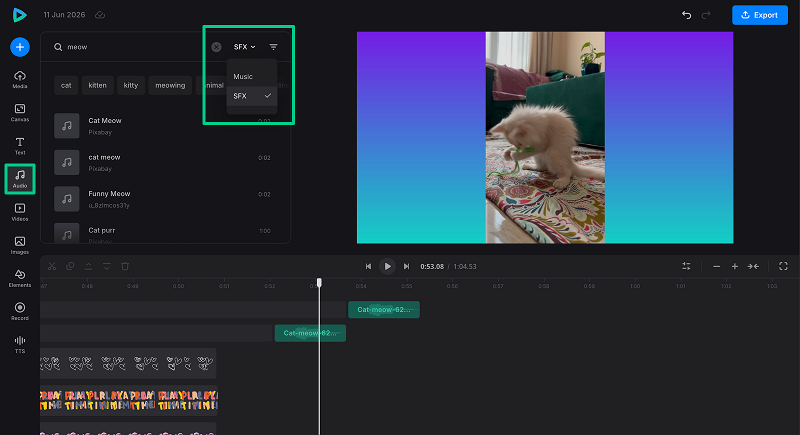
Task: Click the Export button
Action: 760,15
